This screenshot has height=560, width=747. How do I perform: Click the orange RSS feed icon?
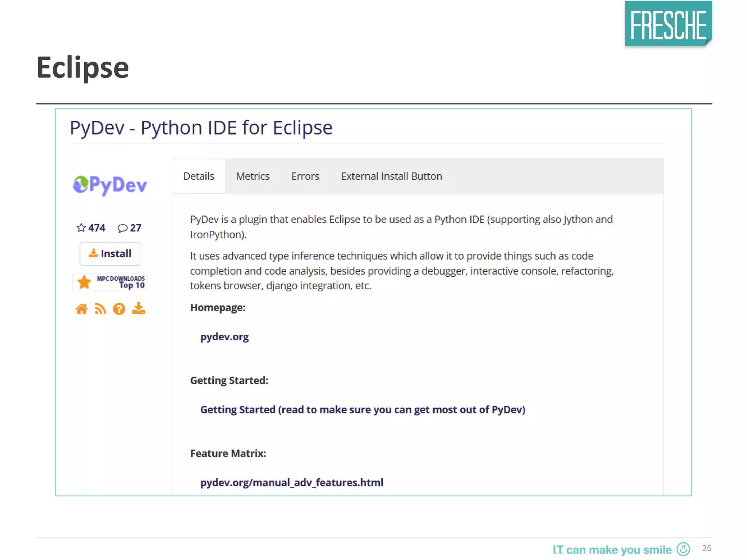click(x=100, y=309)
